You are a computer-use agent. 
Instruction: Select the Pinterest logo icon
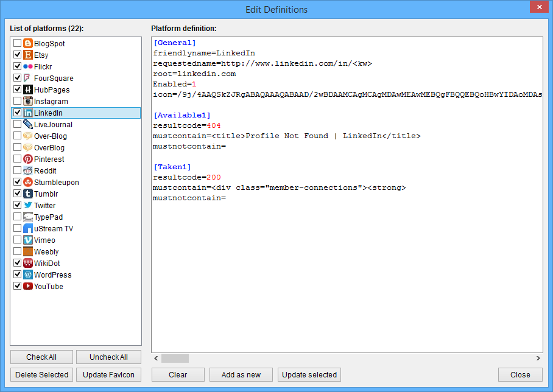27,159
